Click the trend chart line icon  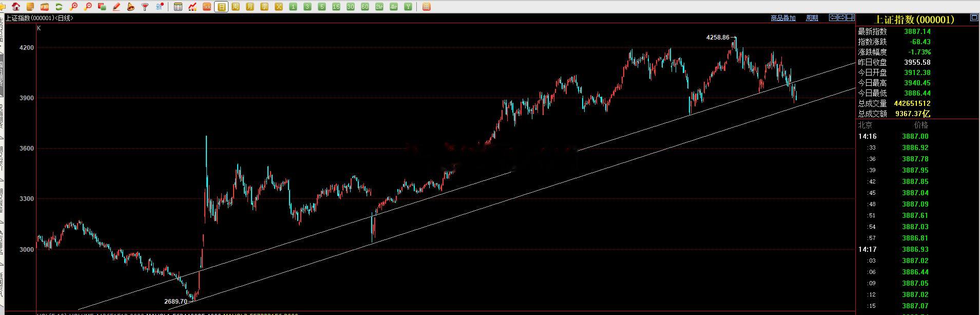(193, 7)
